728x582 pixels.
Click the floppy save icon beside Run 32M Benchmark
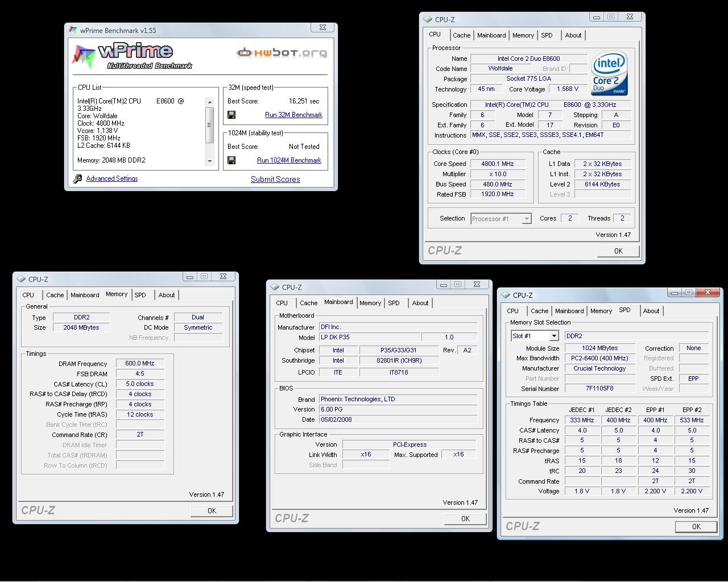coord(231,115)
